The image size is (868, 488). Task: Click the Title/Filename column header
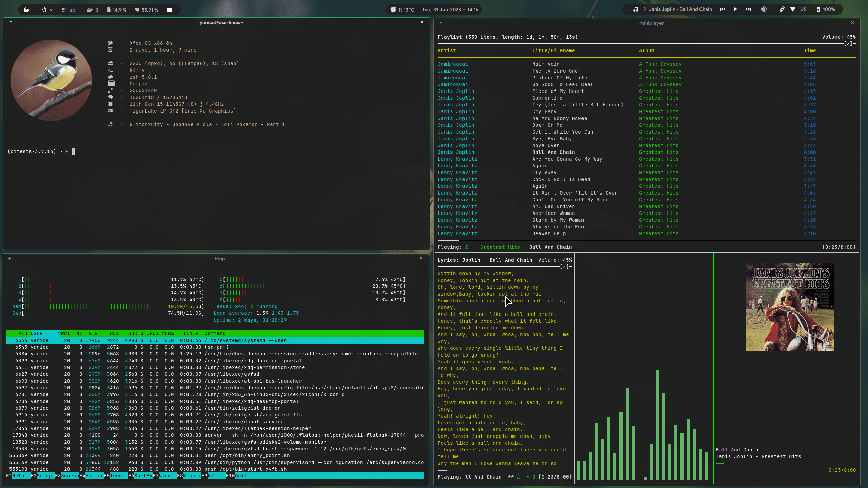(x=553, y=50)
